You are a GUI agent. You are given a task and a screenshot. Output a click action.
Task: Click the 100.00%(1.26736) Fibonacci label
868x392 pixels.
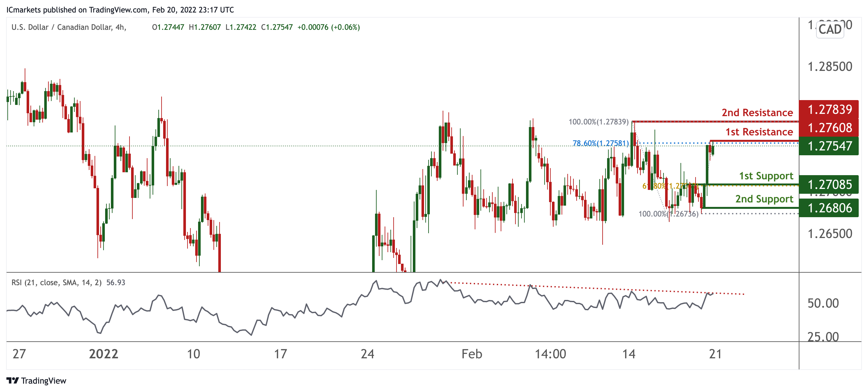(668, 214)
